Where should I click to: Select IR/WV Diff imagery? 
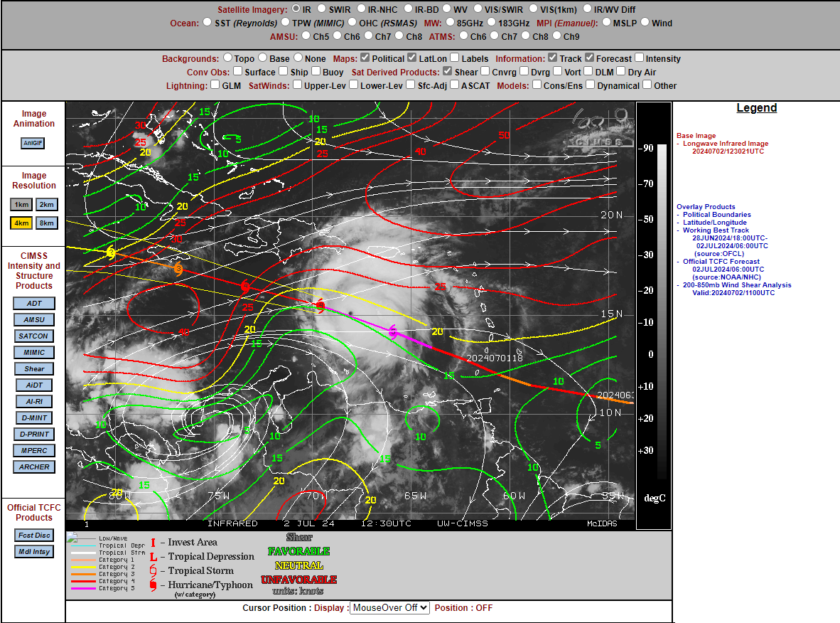coord(587,9)
